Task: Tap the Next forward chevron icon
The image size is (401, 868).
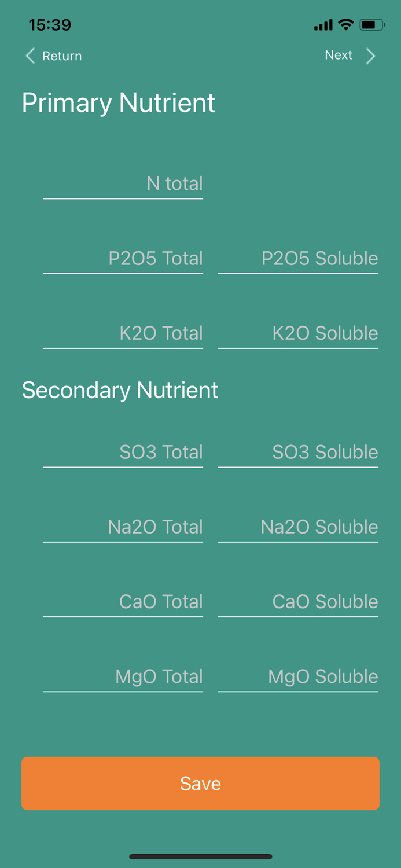Action: point(370,56)
